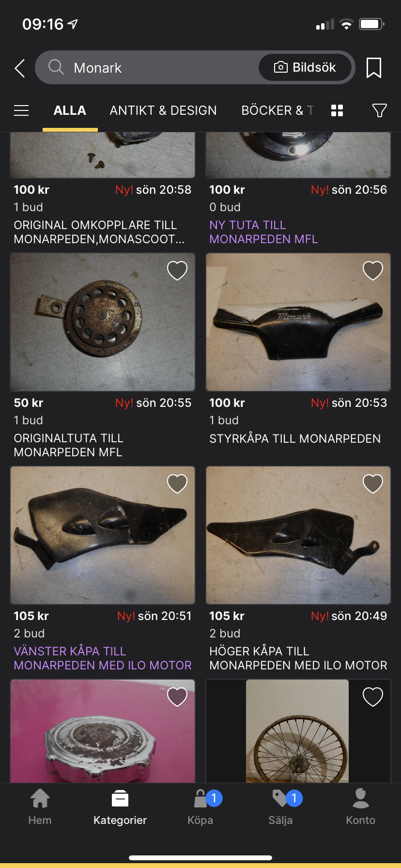Save search with the bookmark icon
The height and width of the screenshot is (868, 401).
click(x=374, y=68)
